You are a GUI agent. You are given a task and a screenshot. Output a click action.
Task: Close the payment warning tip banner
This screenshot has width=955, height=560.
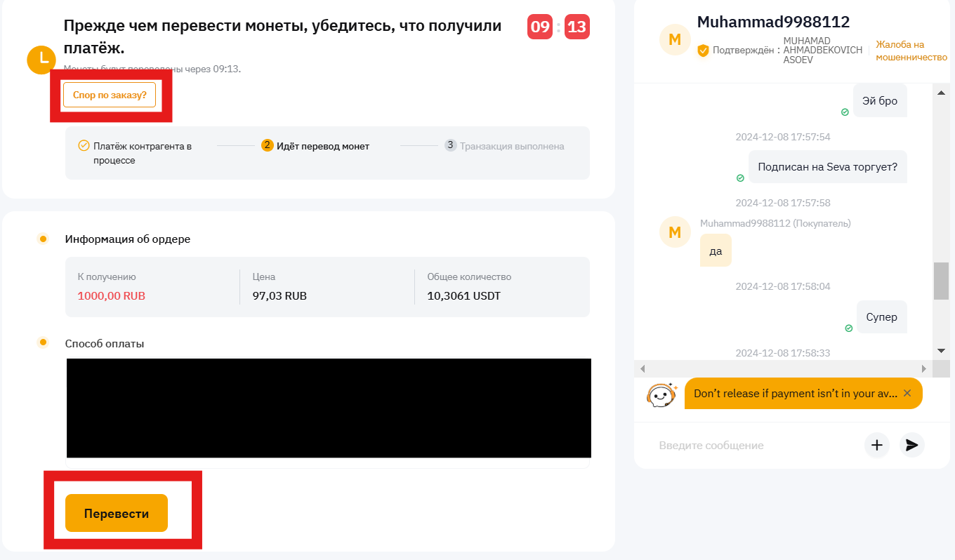[x=907, y=393]
